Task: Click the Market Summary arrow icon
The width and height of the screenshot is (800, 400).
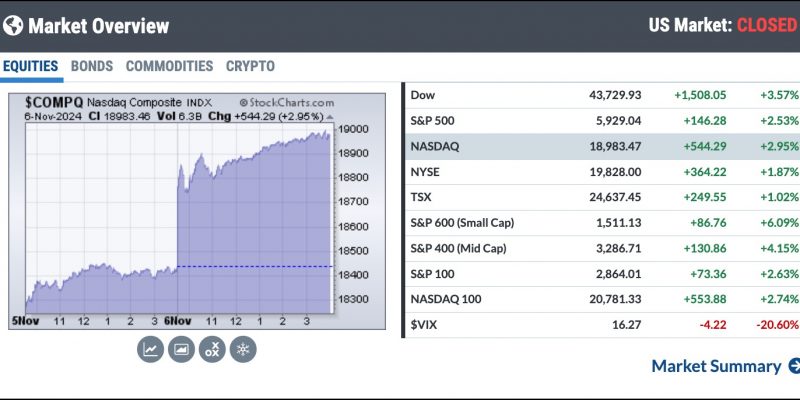Action: point(794,366)
